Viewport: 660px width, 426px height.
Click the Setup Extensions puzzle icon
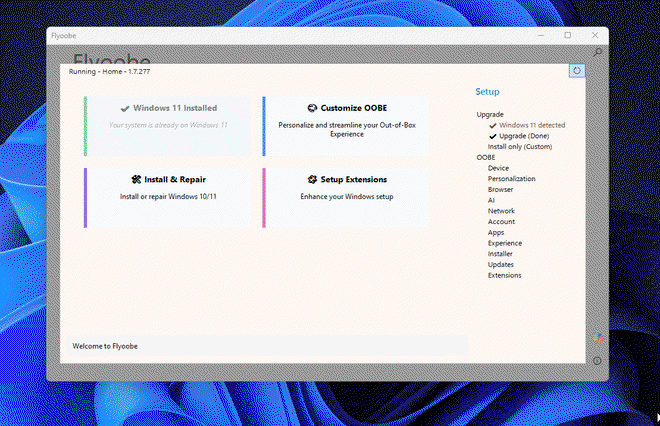pos(312,179)
